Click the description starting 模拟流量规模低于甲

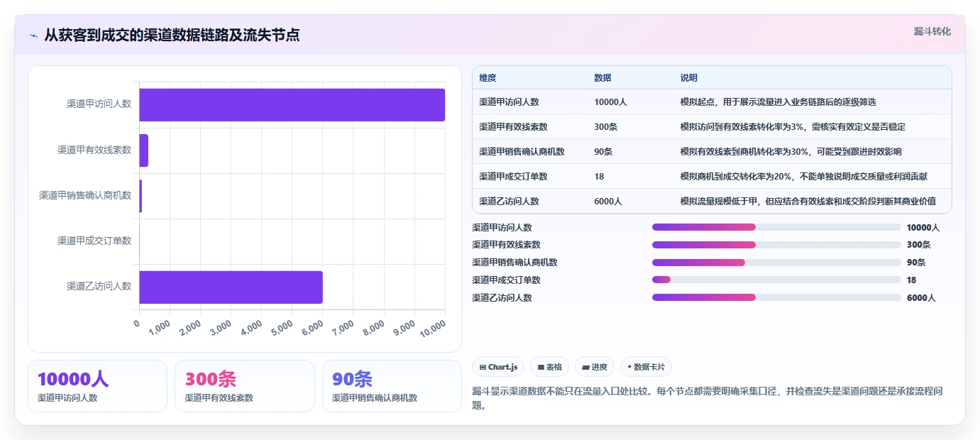[808, 202]
